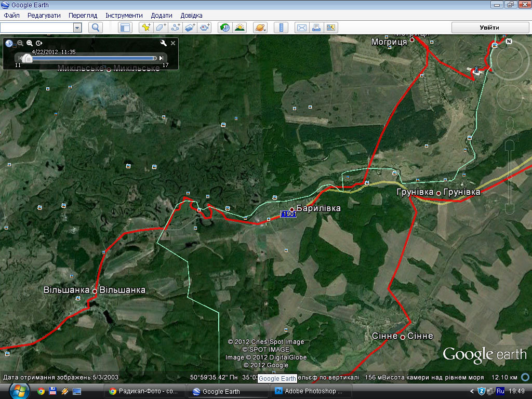Expand the search box dropdown arrow
The height and width of the screenshot is (399, 532).
click(77, 28)
